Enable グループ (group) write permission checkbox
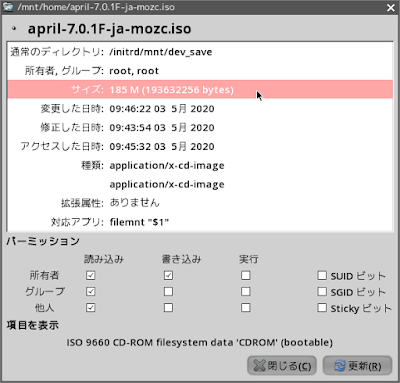 [x=168, y=291]
